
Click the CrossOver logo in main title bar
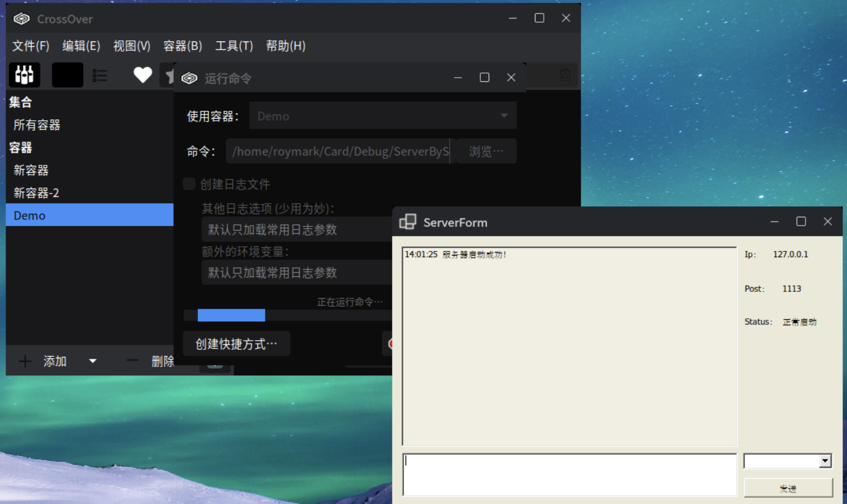[22, 19]
